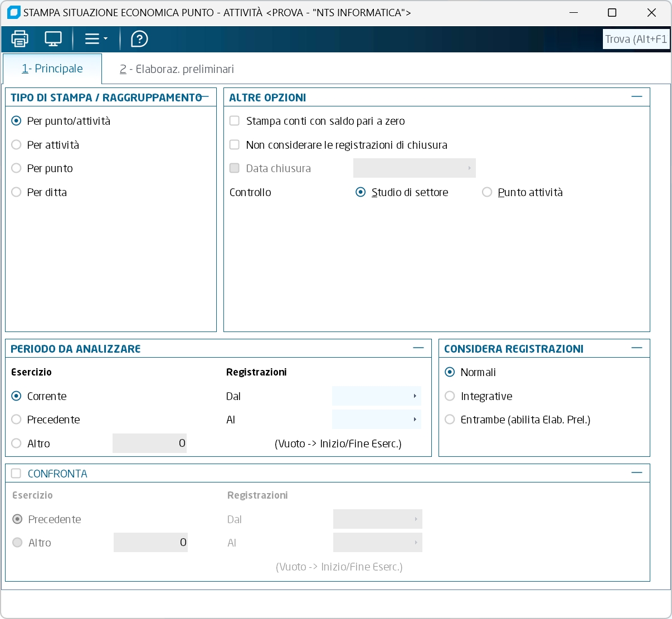The width and height of the screenshot is (672, 619).
Task: Click the printer icon in toolbar
Action: (20, 39)
